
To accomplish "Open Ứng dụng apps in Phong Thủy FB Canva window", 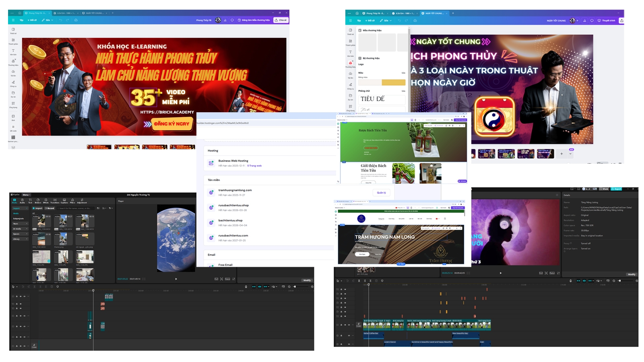I will [x=13, y=105].
